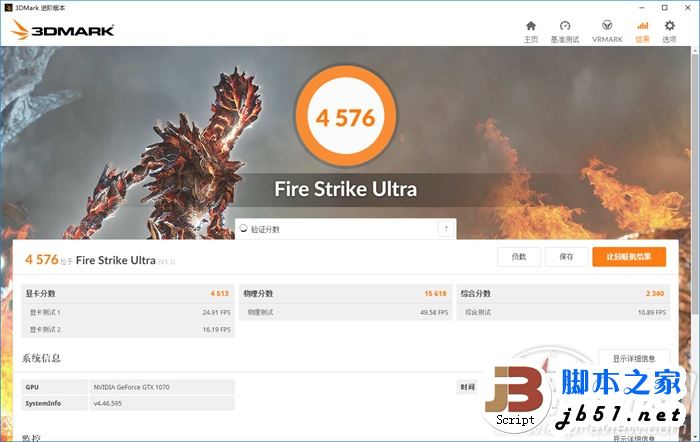Image resolution: width=700 pixels, height=442 pixels.
Task: Click the 显卡分数 heading
Action: point(40,293)
